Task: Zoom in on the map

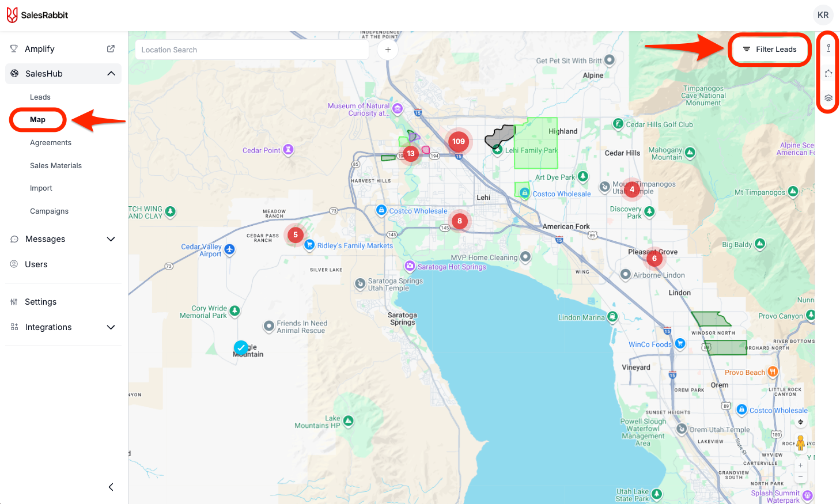Action: [800, 465]
